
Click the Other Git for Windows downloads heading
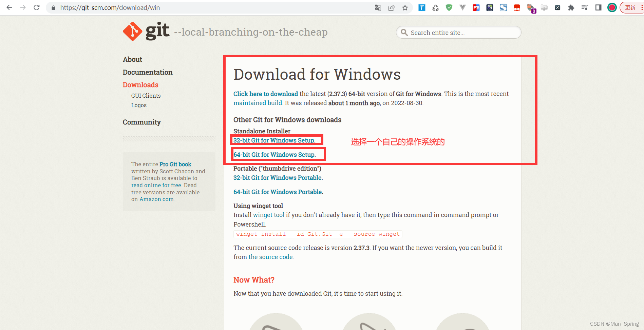click(287, 120)
